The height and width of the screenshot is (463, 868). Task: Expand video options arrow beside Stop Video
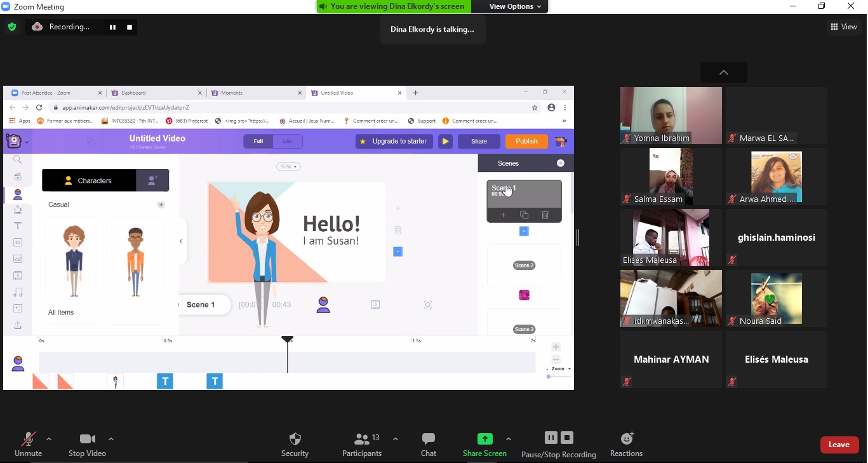pyautogui.click(x=111, y=439)
